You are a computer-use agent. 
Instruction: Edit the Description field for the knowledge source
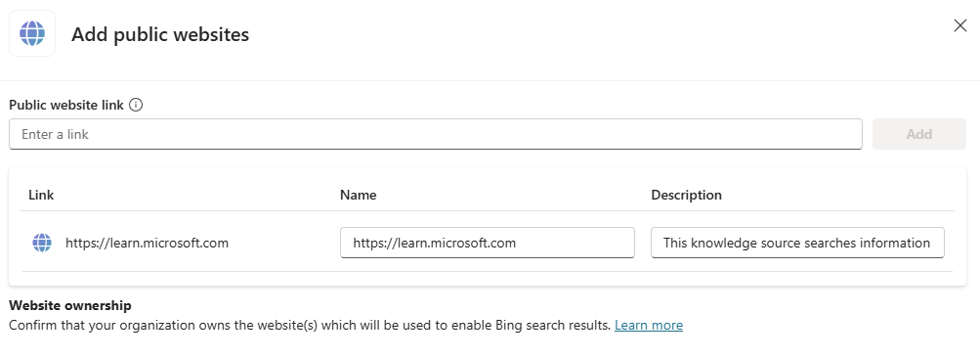pos(797,243)
